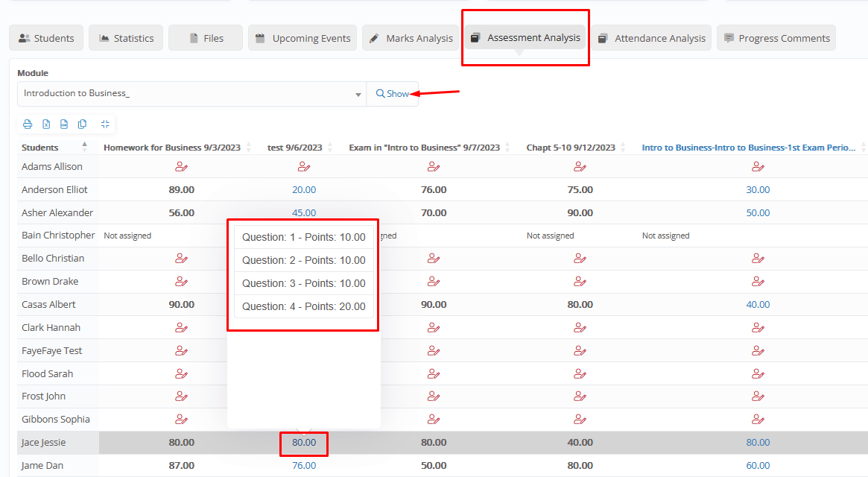Image resolution: width=868 pixels, height=477 pixels.
Task: Switch to the Marks Analysis tab
Action: [x=411, y=38]
